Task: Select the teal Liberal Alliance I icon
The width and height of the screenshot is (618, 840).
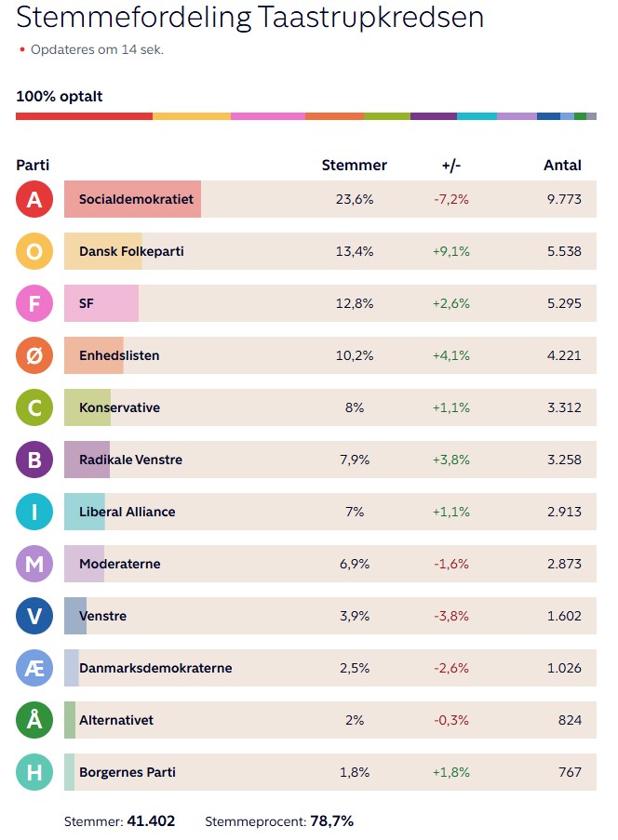Action: [x=34, y=512]
